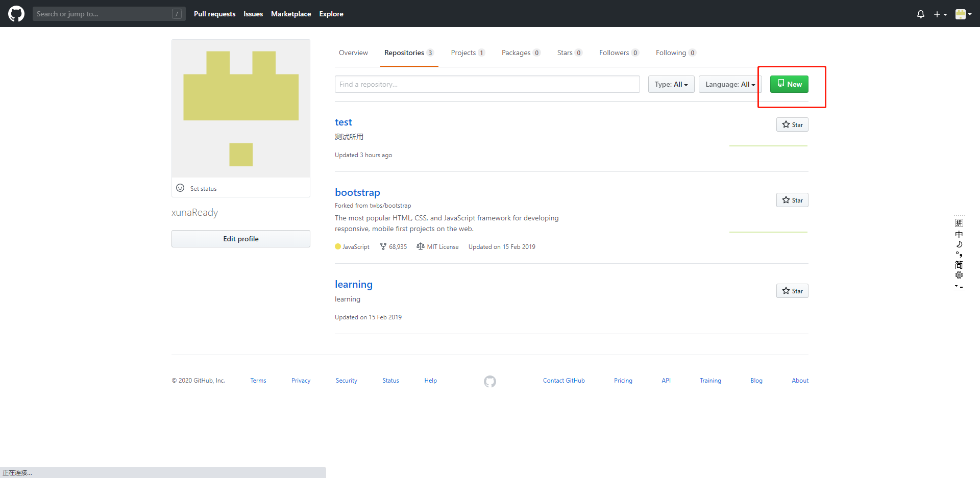The height and width of the screenshot is (478, 980).
Task: Open the Privacy footer link
Action: (x=301, y=381)
